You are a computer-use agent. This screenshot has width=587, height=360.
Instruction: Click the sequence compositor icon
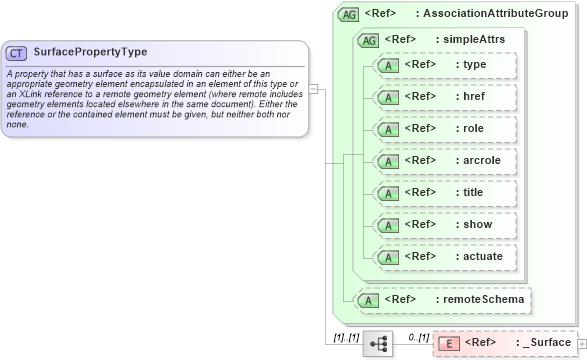378,344
